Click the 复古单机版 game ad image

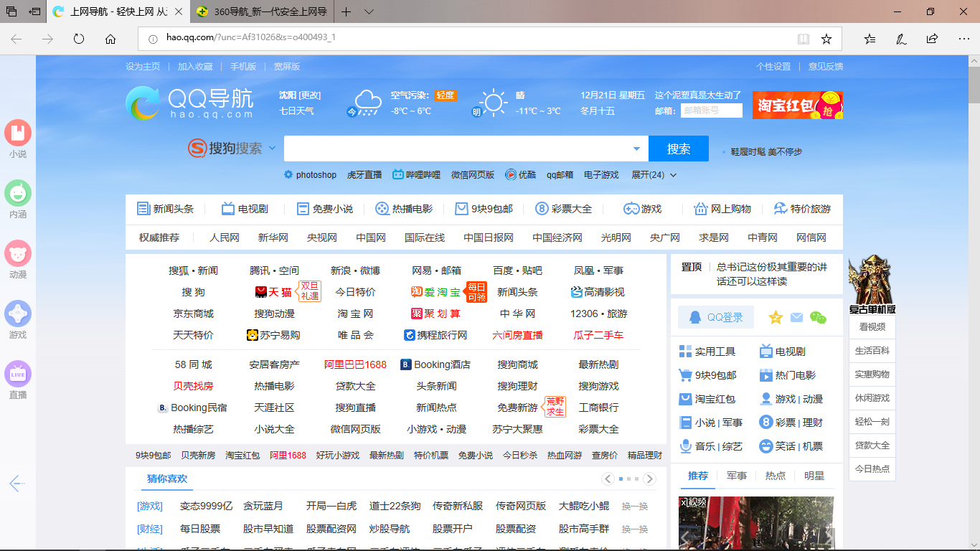(x=872, y=285)
